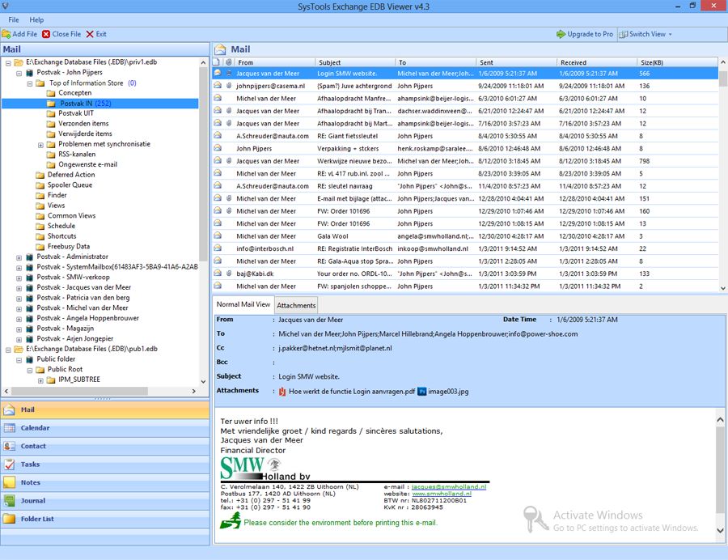Image resolution: width=728 pixels, height=560 pixels.
Task: Click the mail body scroll down arrow
Action: coord(720,530)
